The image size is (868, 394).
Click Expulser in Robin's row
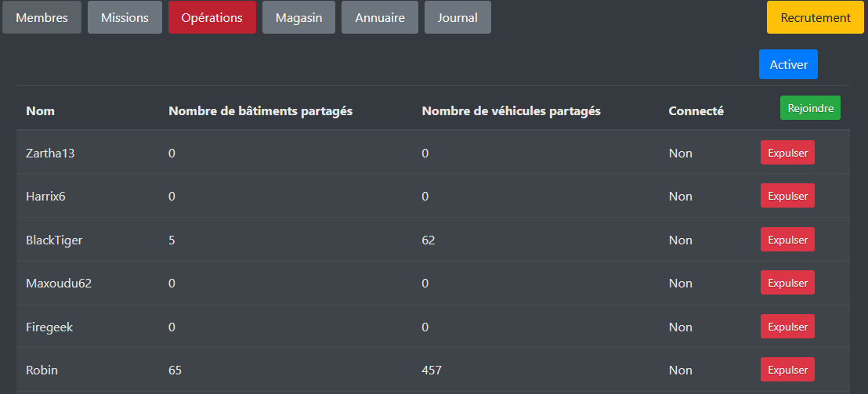point(787,370)
